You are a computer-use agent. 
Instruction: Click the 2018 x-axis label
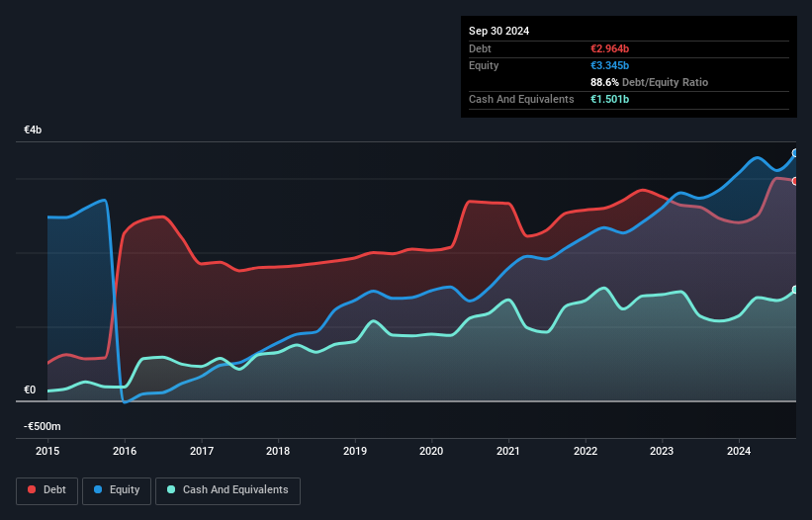point(278,451)
